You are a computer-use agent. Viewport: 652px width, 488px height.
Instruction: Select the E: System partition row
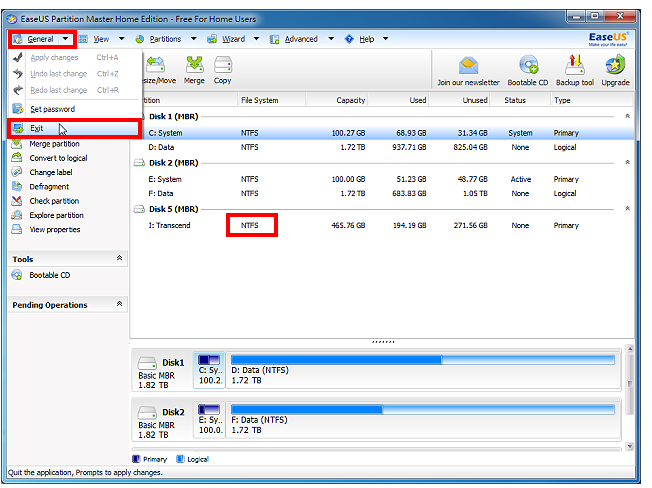click(x=383, y=179)
